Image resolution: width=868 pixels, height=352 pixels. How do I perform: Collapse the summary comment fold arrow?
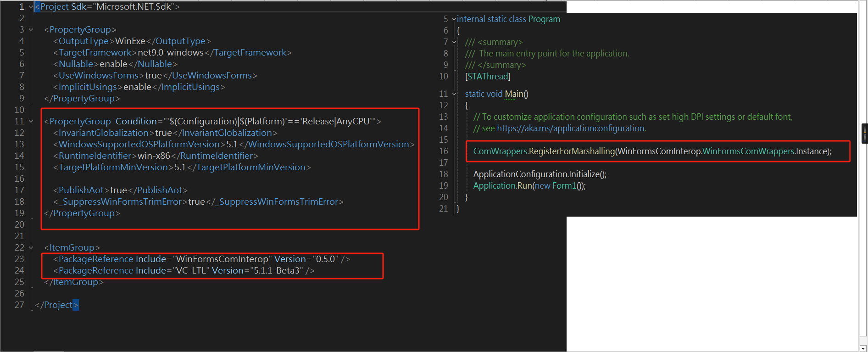(x=454, y=42)
